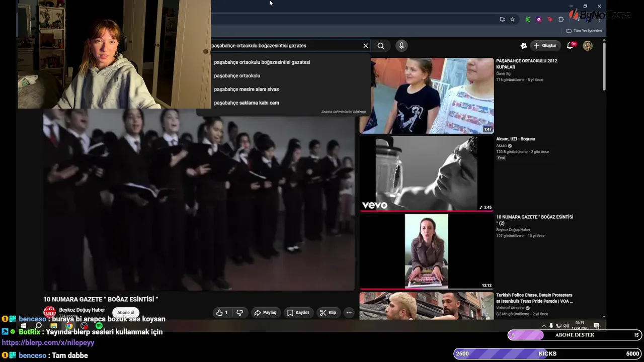Click the 'KICKS' progress bar
The image size is (644, 362).
click(x=547, y=354)
